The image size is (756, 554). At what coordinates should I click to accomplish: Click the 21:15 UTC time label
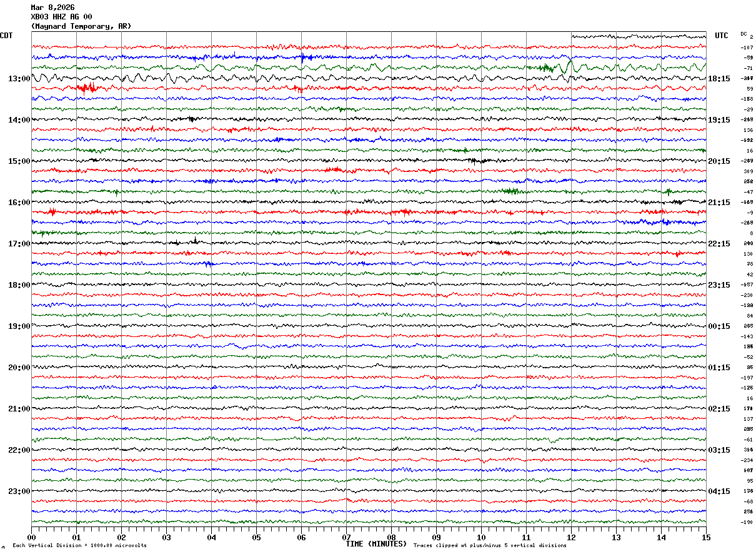719,203
